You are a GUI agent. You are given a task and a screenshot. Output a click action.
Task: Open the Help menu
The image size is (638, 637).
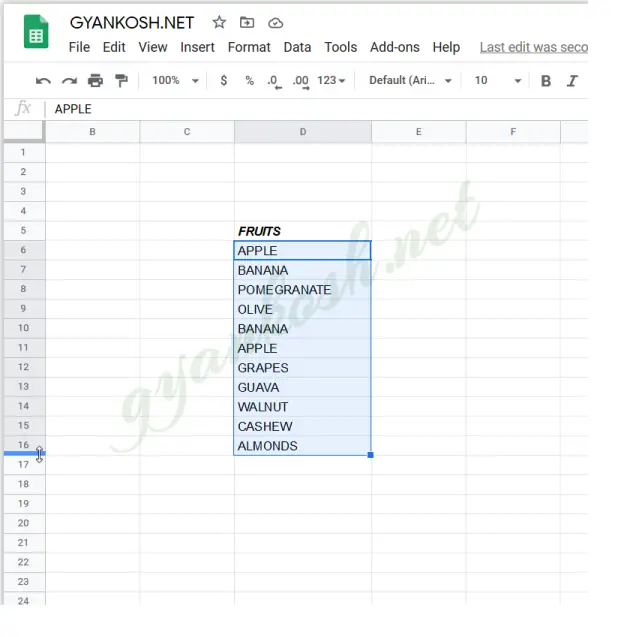tap(446, 47)
